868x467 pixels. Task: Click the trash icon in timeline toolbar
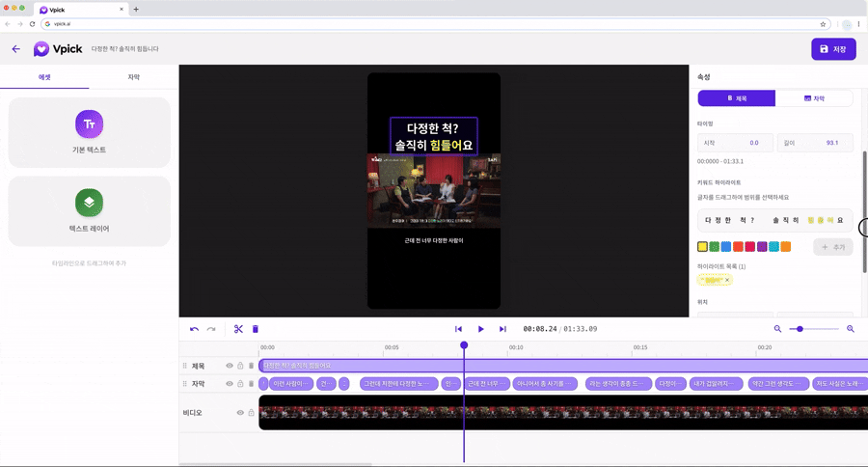pyautogui.click(x=256, y=329)
